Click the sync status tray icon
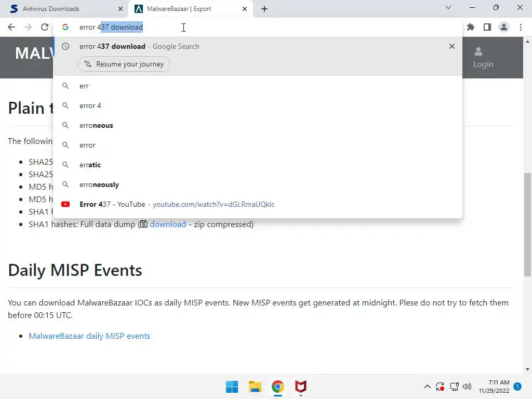Viewport: 532px width, 399px height. pyautogui.click(x=440, y=387)
